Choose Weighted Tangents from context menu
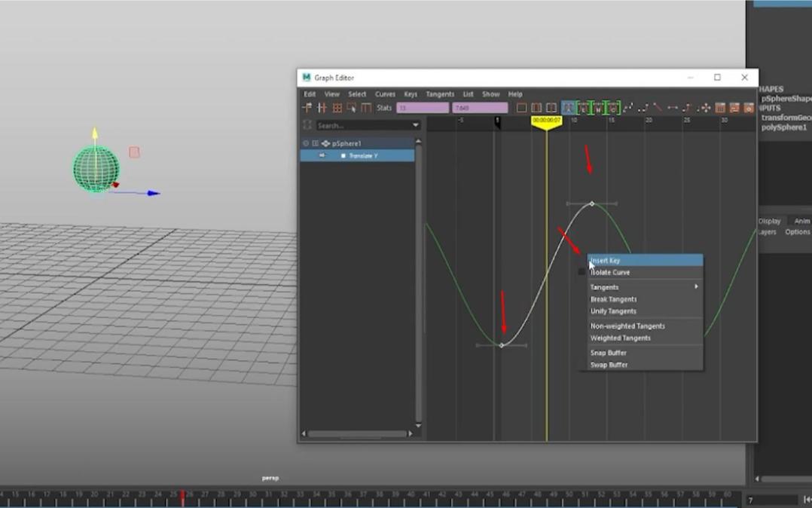Image resolution: width=812 pixels, height=508 pixels. coord(646,338)
